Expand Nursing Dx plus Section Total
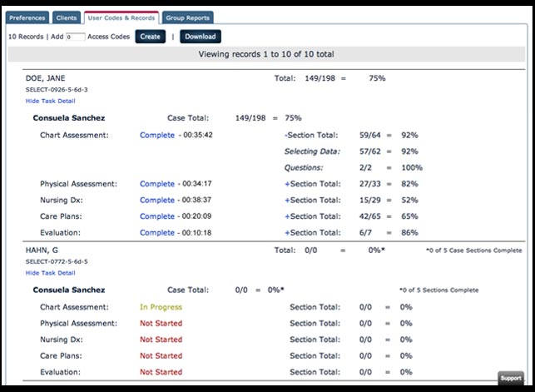 (x=287, y=201)
